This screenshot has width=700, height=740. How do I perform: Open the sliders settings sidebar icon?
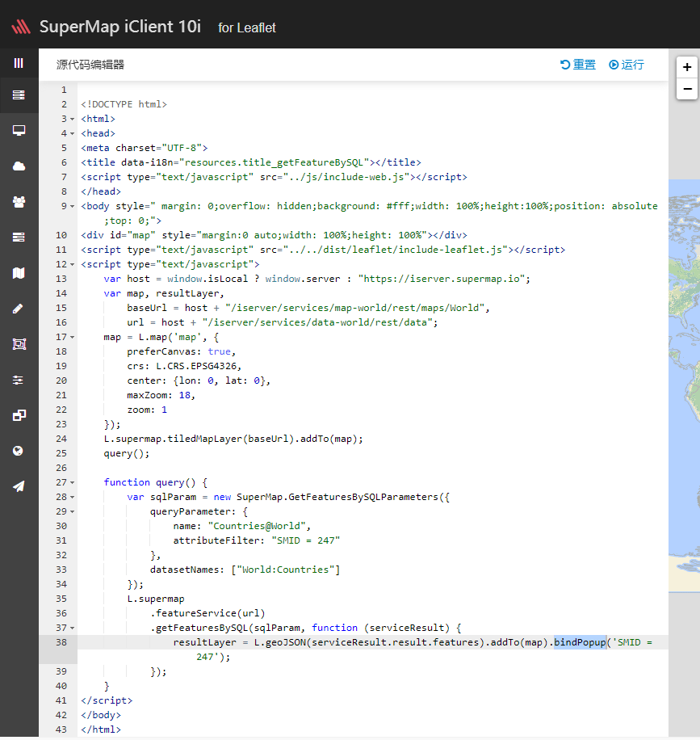click(19, 380)
